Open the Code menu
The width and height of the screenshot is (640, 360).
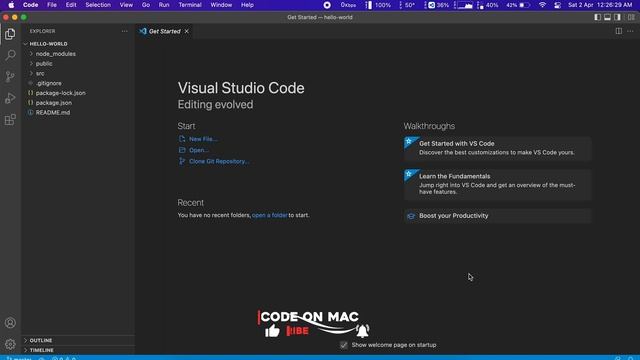[31, 5]
